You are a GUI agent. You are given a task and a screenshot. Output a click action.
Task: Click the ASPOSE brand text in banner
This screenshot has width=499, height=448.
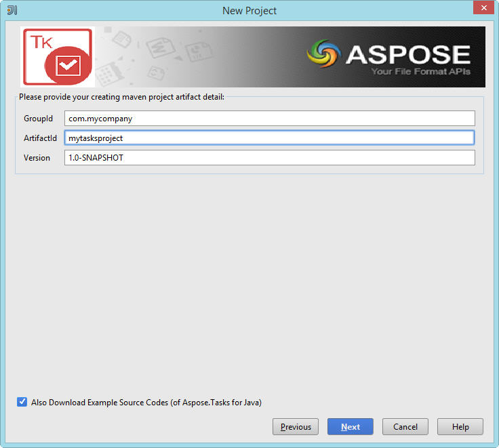coord(407,54)
